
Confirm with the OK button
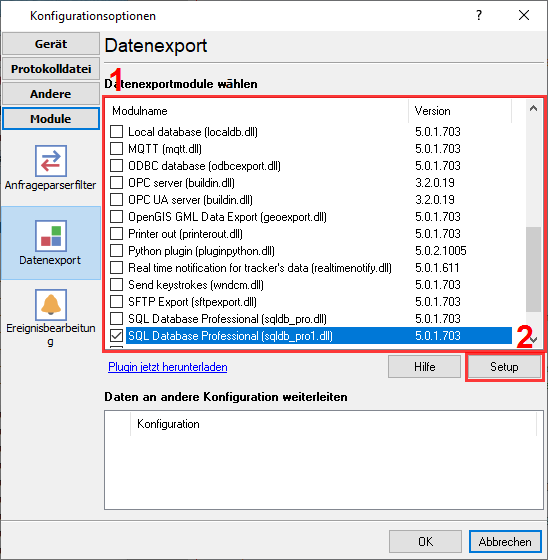[425, 541]
